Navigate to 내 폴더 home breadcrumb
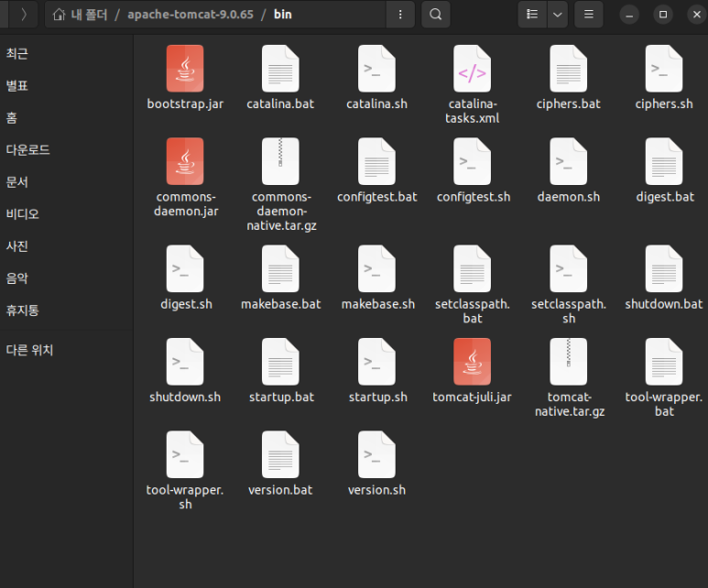 pyautogui.click(x=80, y=15)
